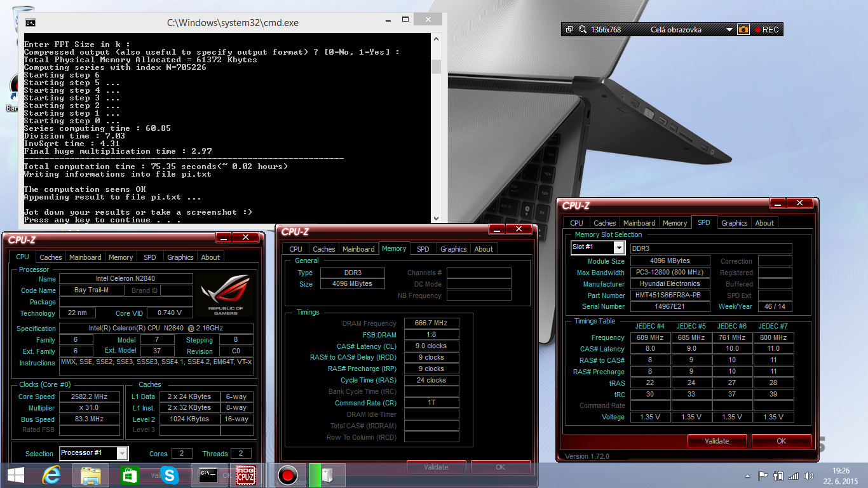This screenshot has height=488, width=868.
Task: Start recording with the REC button
Action: tap(766, 29)
